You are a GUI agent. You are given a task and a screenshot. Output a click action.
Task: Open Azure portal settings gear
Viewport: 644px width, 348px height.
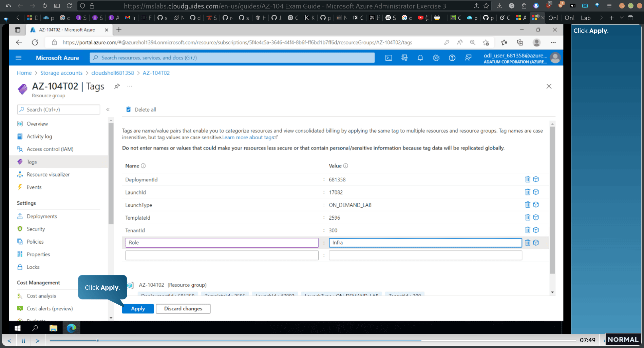(x=436, y=58)
